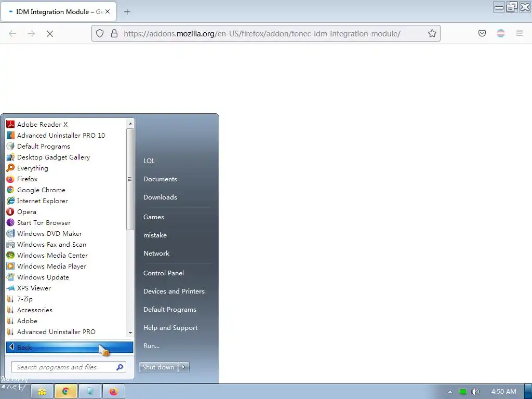Go back in Firefox
The width and height of the screenshot is (532, 399).
(12, 34)
